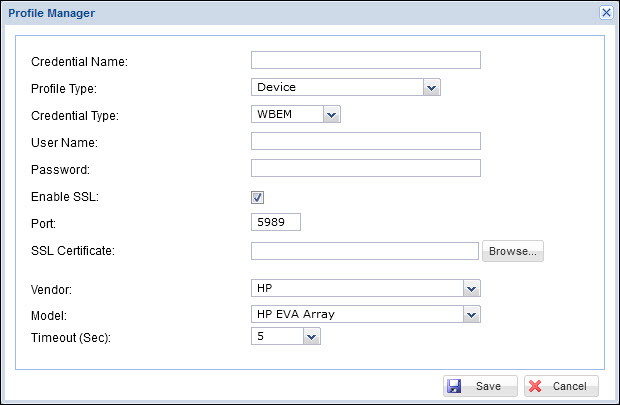The height and width of the screenshot is (405, 620).
Task: Expand the Model HP EVA Array dropdown
Action: [471, 314]
